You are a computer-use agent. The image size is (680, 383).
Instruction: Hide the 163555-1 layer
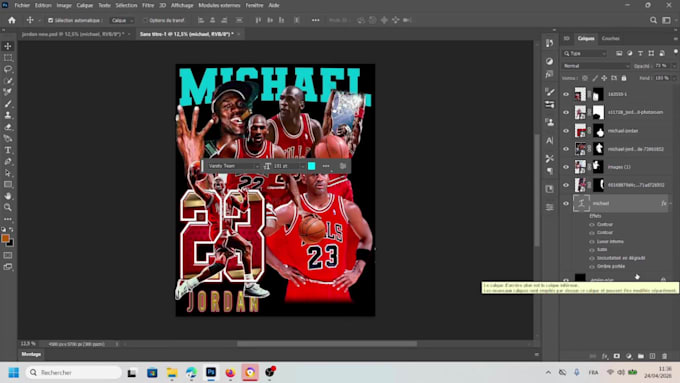pyautogui.click(x=566, y=94)
